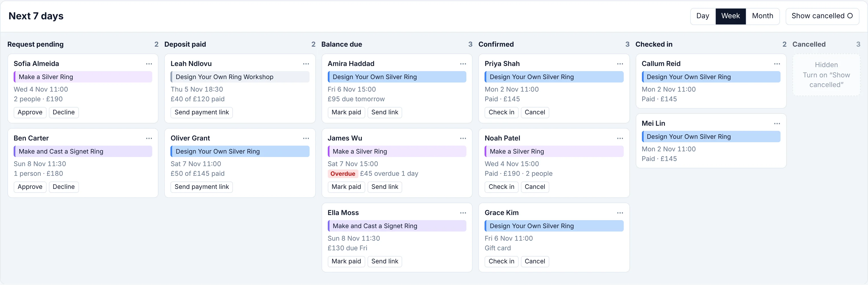The height and width of the screenshot is (285, 868).
Task: Open more options on Ella Moss card
Action: click(x=463, y=213)
